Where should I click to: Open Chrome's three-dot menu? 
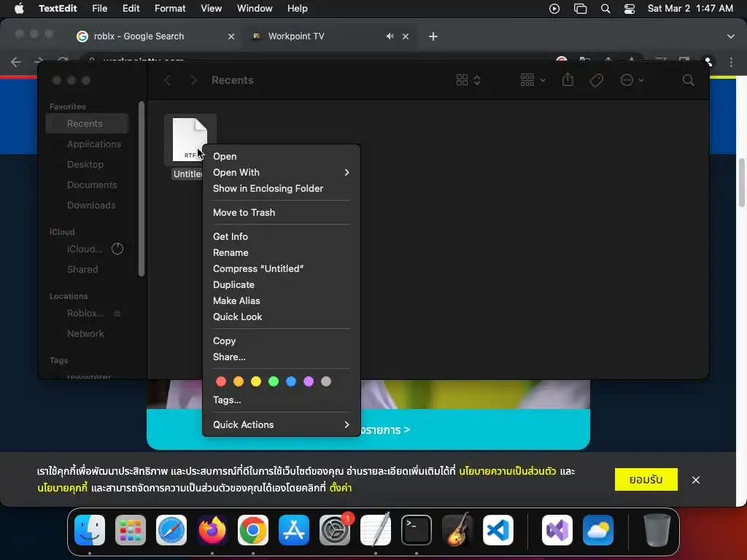731,62
